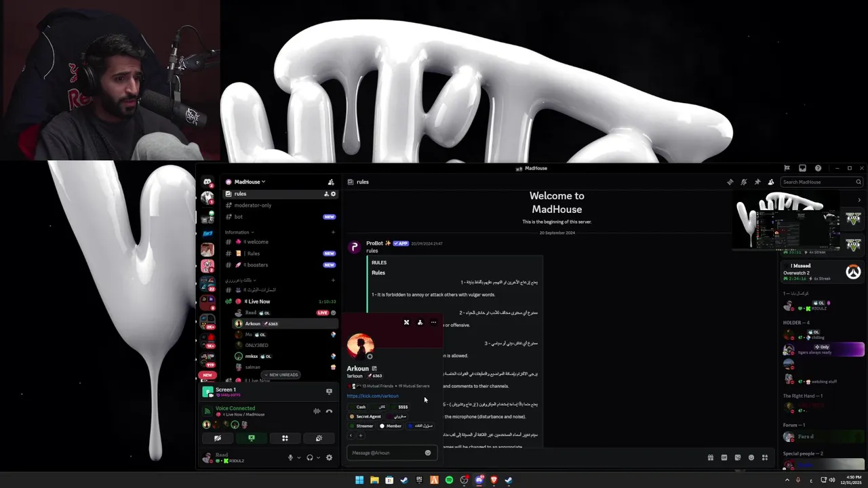868x488 pixels.
Task: Add channel to Arabic-named category
Action: point(333,280)
